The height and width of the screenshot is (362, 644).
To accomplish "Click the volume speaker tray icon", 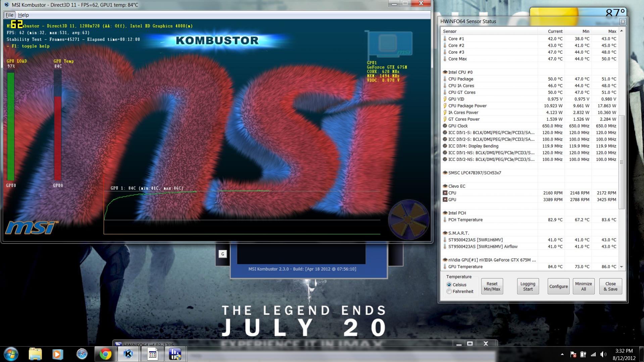I will click(x=603, y=354).
